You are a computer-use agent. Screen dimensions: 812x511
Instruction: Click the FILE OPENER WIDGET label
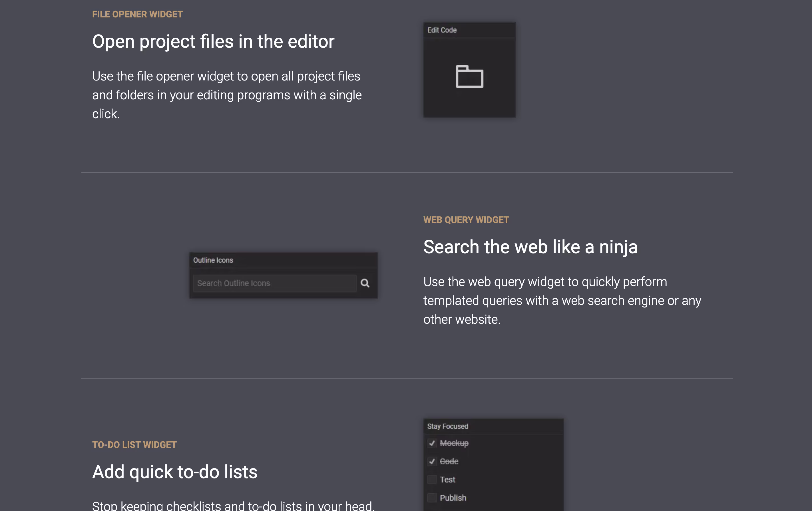coord(137,14)
